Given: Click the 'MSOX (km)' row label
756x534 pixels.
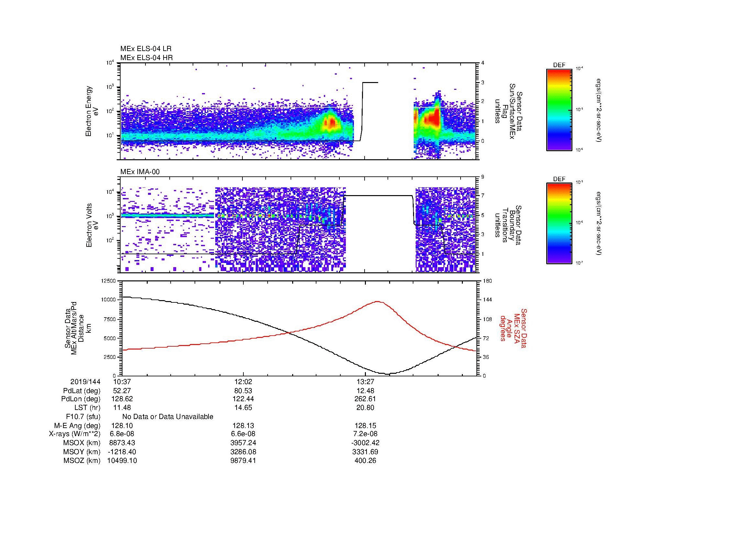Looking at the screenshot, I should tap(82, 443).
